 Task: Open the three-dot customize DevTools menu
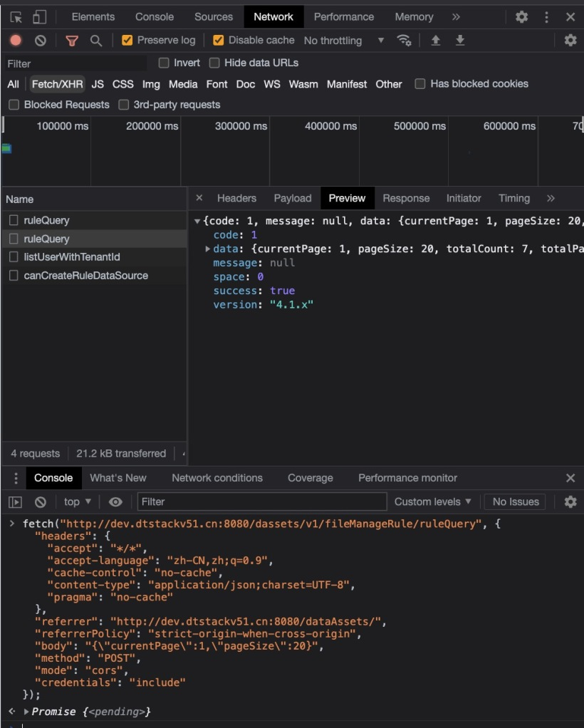tap(546, 17)
